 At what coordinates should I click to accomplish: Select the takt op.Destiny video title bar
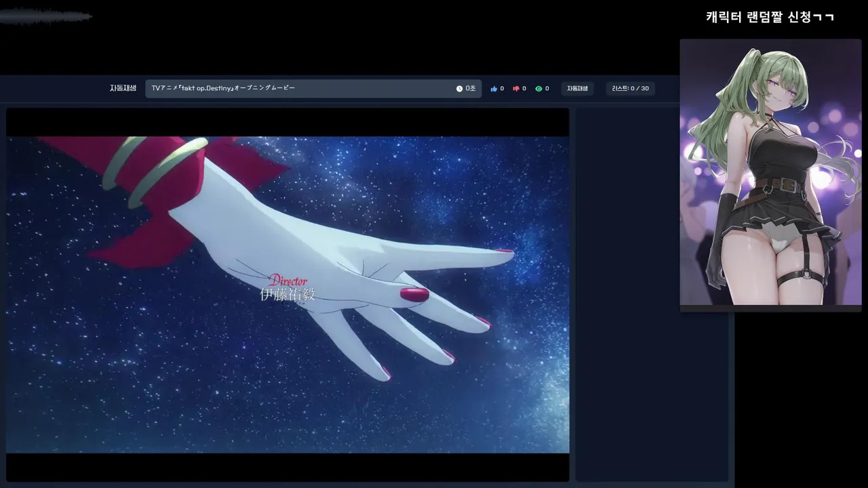pyautogui.click(x=313, y=89)
